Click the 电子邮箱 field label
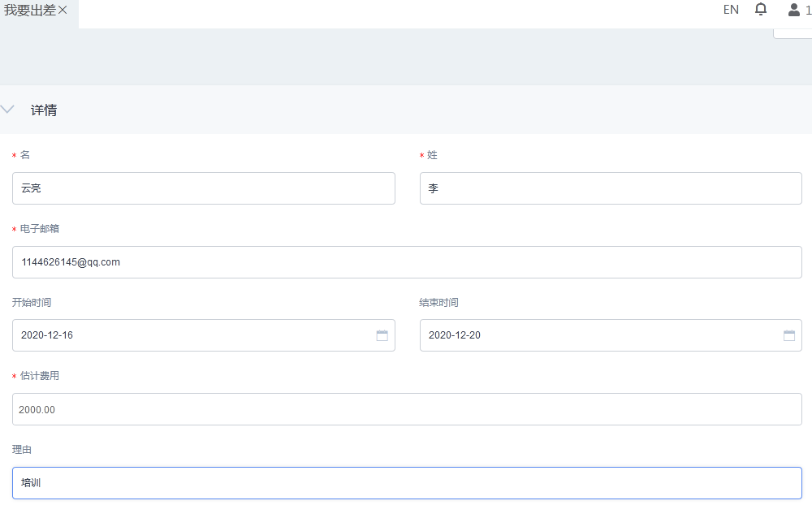The image size is (812, 505). pos(39,229)
